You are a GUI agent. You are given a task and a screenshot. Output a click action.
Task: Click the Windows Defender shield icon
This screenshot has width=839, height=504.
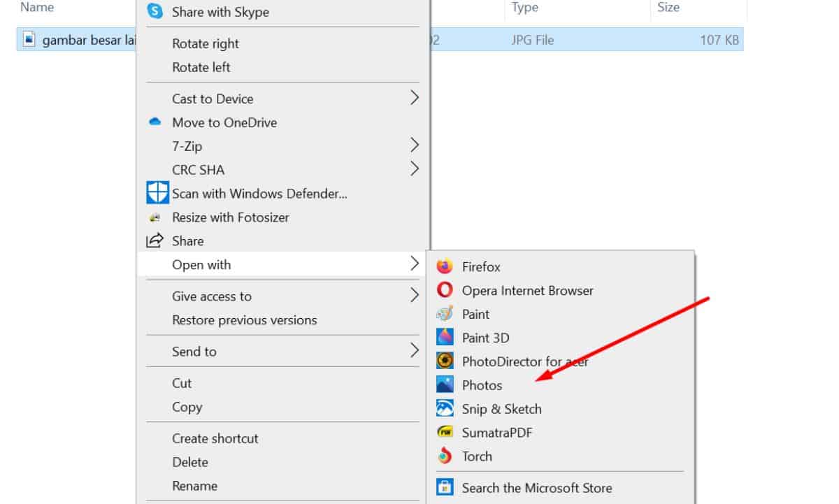point(157,193)
